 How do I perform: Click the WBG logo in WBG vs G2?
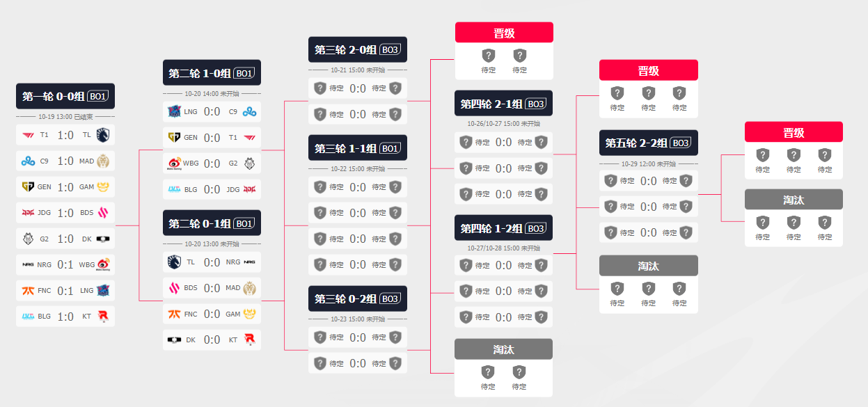coord(174,163)
